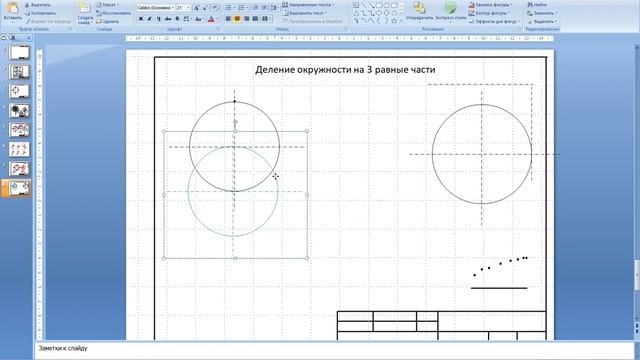Click the slide title Деление окружности на 3 равные части
Image resolution: width=640 pixels, height=360 pixels.
point(345,69)
